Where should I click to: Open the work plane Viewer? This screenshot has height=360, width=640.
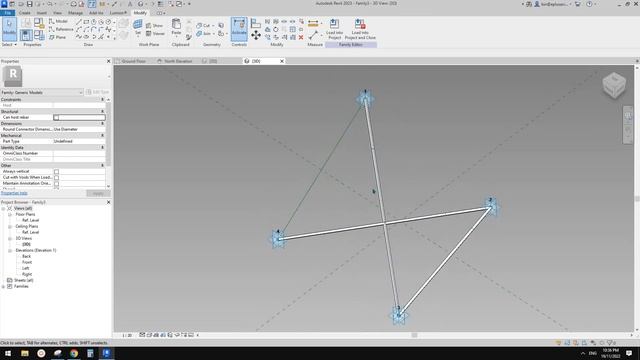point(155,33)
